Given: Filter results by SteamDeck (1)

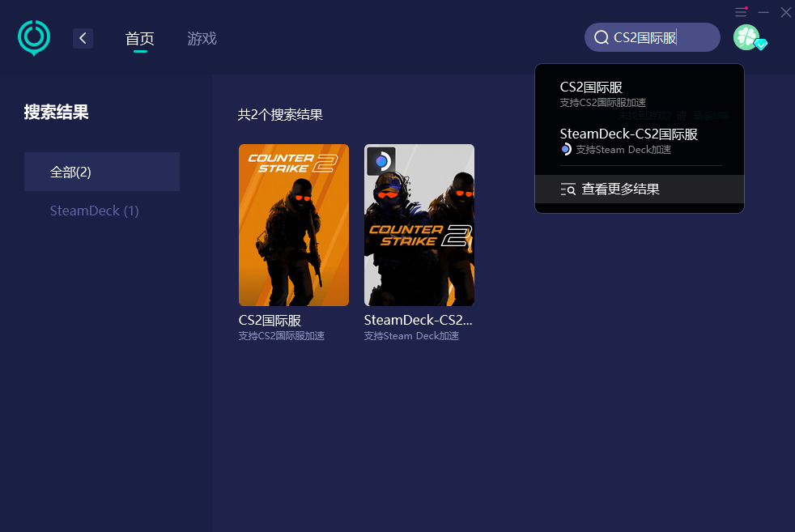Looking at the screenshot, I should (95, 211).
